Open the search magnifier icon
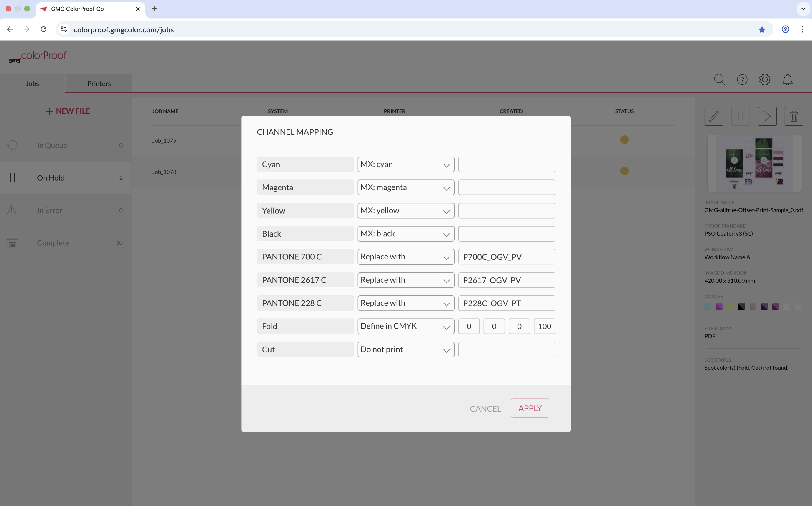Viewport: 812px width, 506px height. (x=719, y=80)
